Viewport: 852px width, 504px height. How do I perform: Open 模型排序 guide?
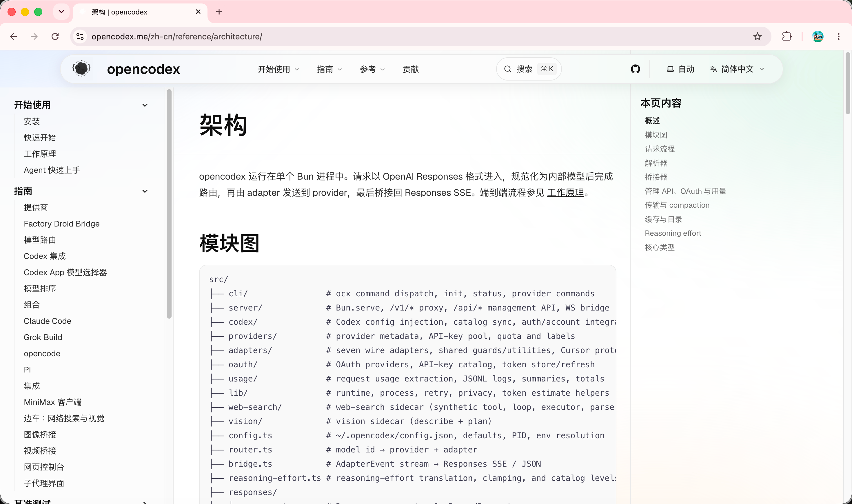point(40,289)
